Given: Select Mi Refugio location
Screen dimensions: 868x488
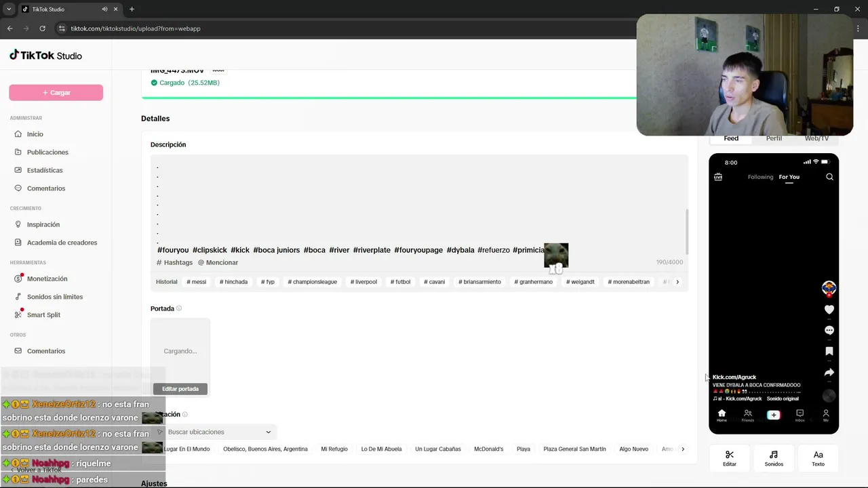Looking at the screenshot, I should click(x=334, y=449).
